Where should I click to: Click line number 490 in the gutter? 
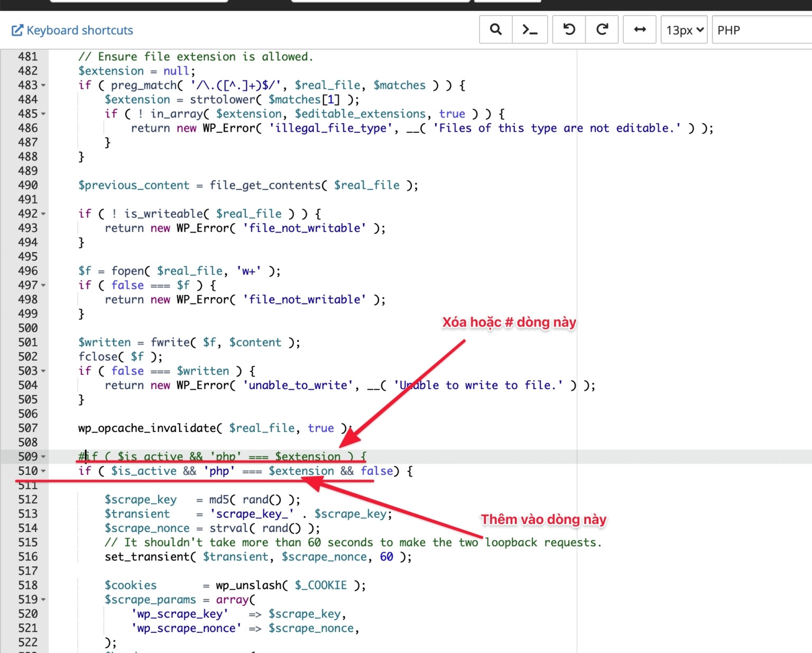29,185
